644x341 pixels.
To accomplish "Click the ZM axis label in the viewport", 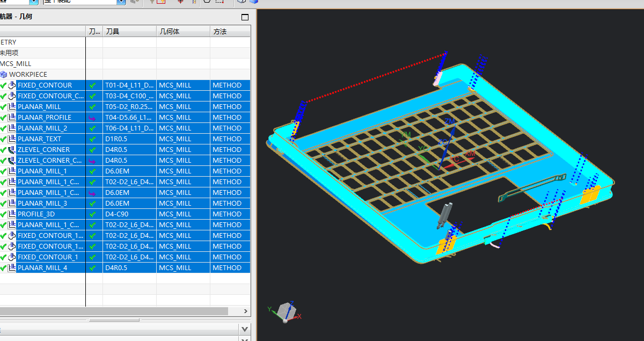I will pyautogui.click(x=450, y=122).
